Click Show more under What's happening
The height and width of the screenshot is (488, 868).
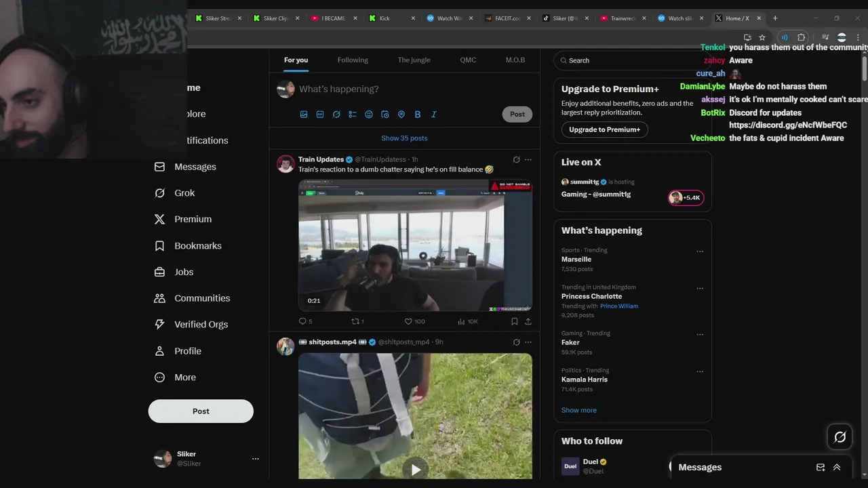[x=578, y=410]
